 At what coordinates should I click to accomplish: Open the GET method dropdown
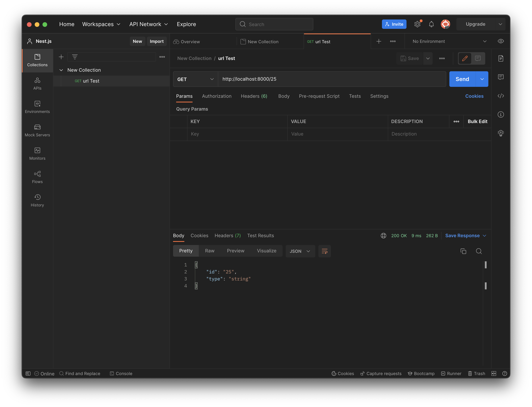[x=195, y=79]
